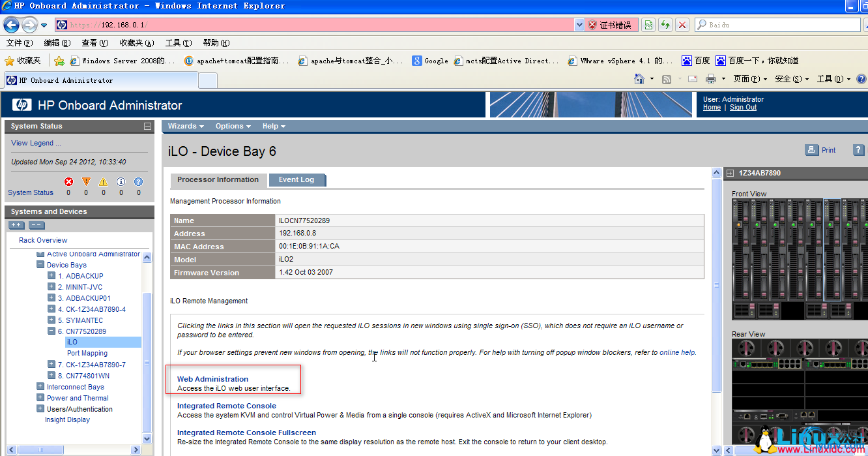
Task: Open the Options dropdown menu
Action: [x=233, y=126]
